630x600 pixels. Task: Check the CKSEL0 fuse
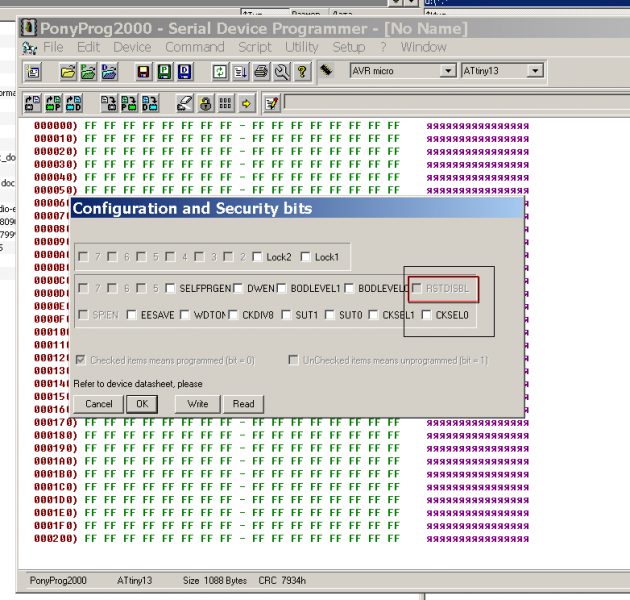click(x=426, y=315)
